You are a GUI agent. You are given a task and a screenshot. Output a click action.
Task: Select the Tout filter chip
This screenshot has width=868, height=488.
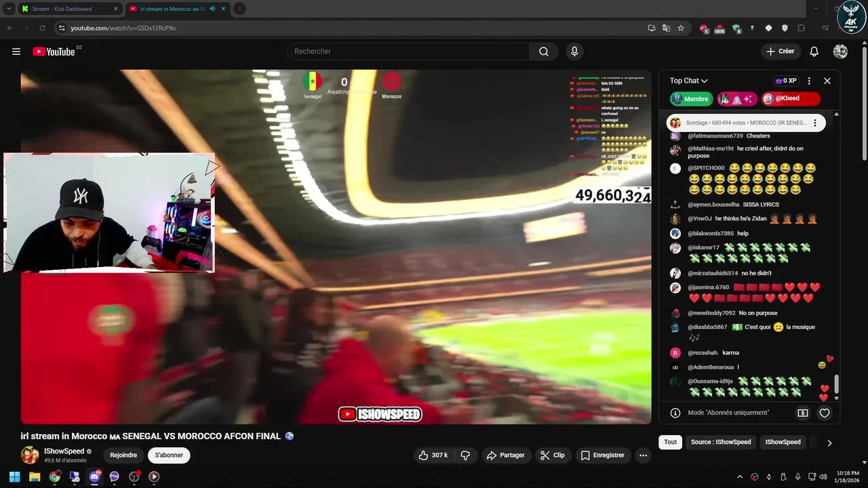click(670, 442)
